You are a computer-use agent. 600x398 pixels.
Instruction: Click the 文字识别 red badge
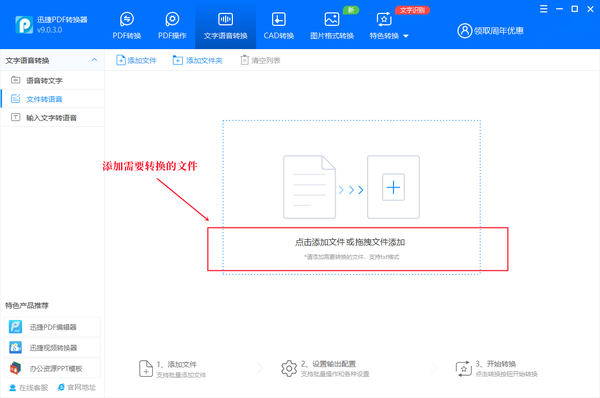pos(412,10)
